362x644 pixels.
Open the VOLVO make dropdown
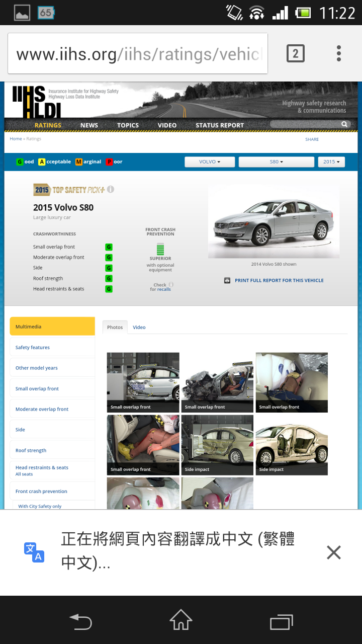(210, 162)
